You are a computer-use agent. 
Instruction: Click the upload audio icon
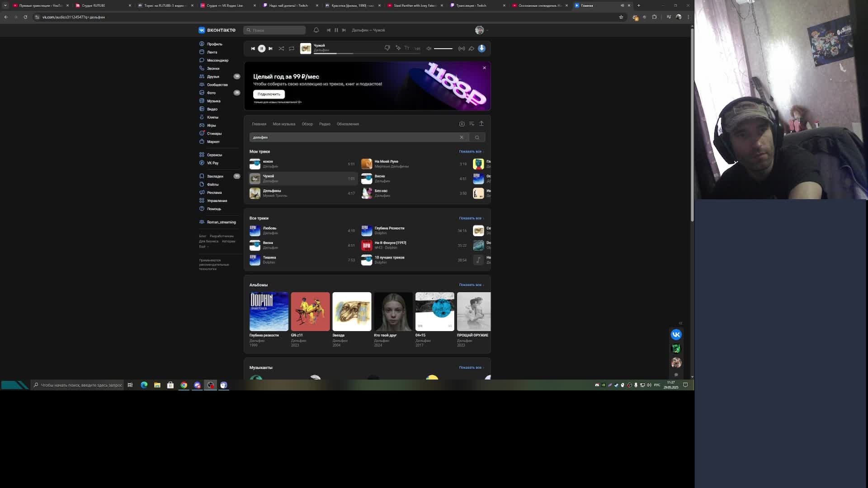481,123
